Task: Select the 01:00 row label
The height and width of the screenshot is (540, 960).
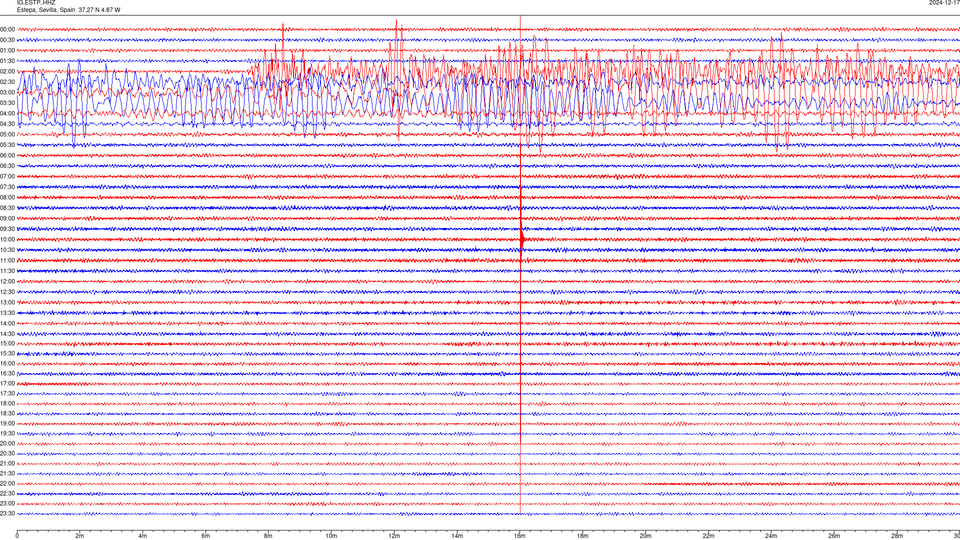Action: coord(7,50)
